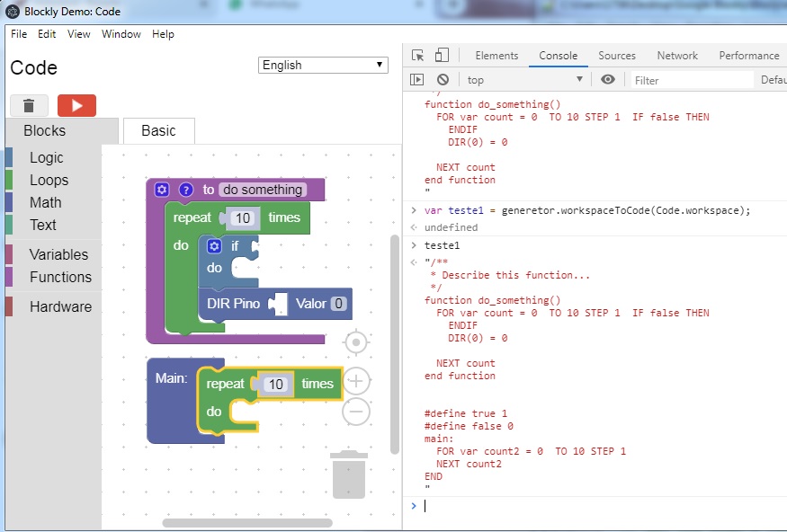Click the red run program button

[76, 105]
